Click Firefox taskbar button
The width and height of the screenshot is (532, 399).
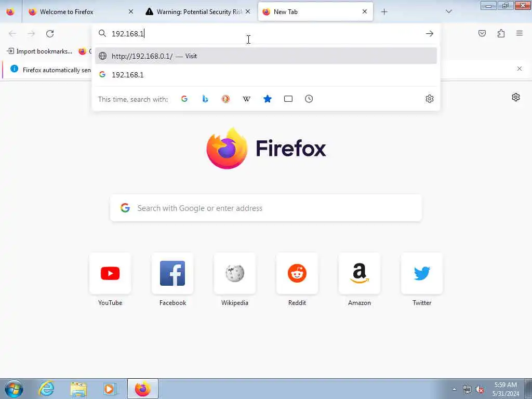pyautogui.click(x=143, y=389)
